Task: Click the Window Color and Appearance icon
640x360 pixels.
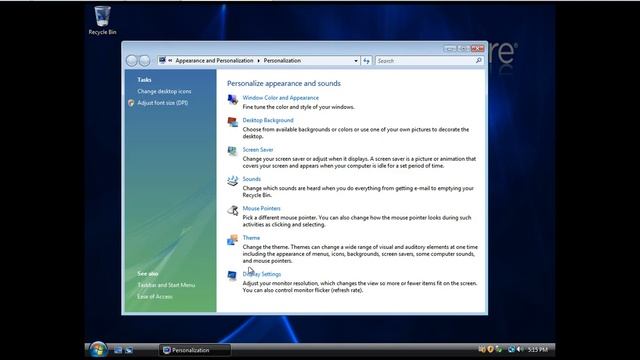Action: 233,100
